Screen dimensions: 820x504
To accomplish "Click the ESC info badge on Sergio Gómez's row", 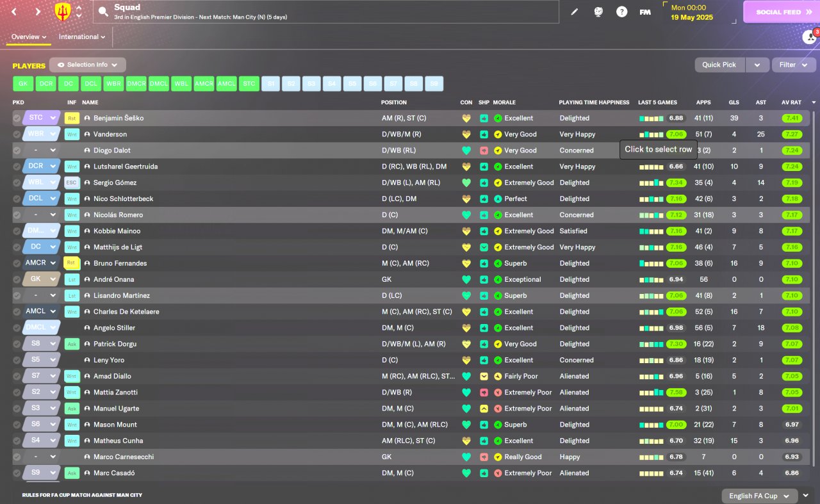I will click(x=72, y=183).
